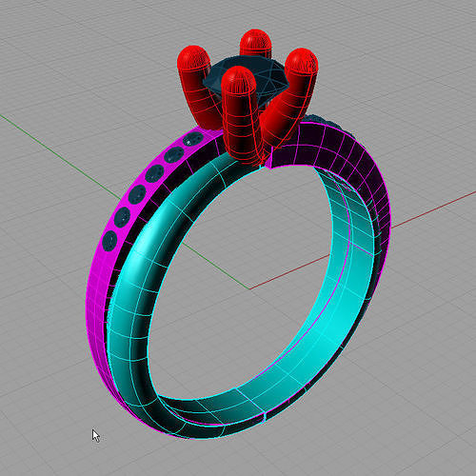
Task: Select the fifth accent stone from the top
Action: click(x=122, y=217)
